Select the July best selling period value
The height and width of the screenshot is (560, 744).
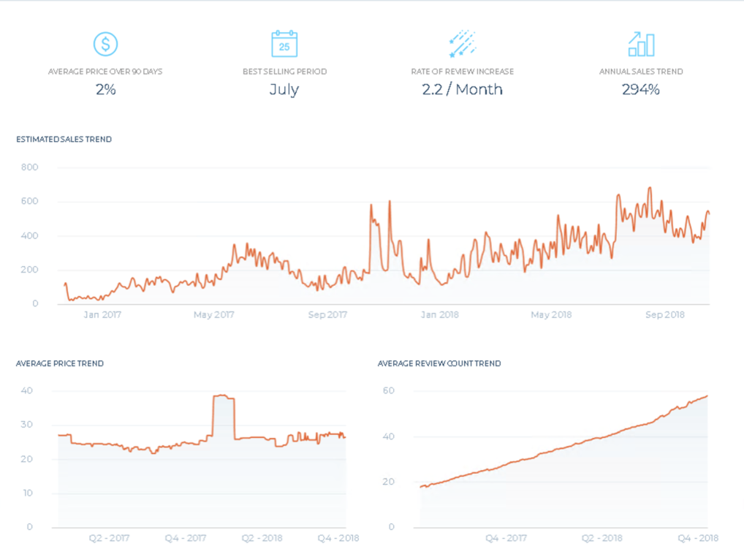point(284,90)
